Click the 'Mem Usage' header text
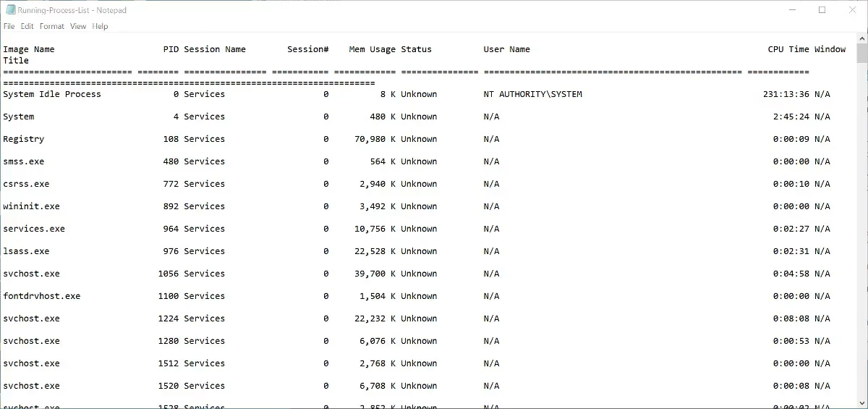 [373, 50]
